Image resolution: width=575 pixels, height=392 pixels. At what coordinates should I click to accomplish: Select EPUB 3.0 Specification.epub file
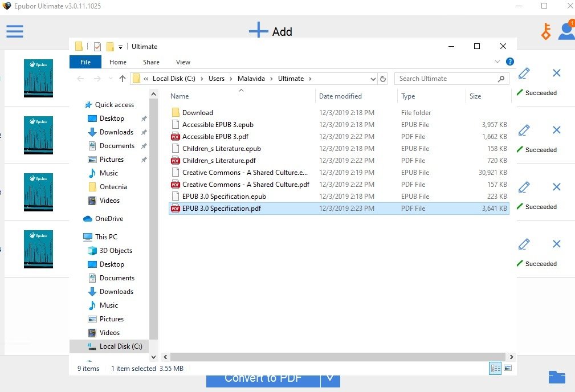339,197
